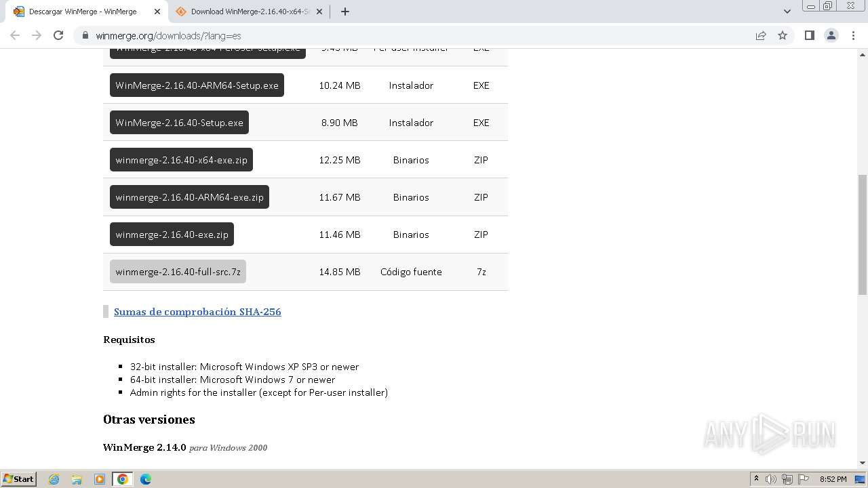Open the browser side panel
The image size is (868, 488).
(809, 35)
